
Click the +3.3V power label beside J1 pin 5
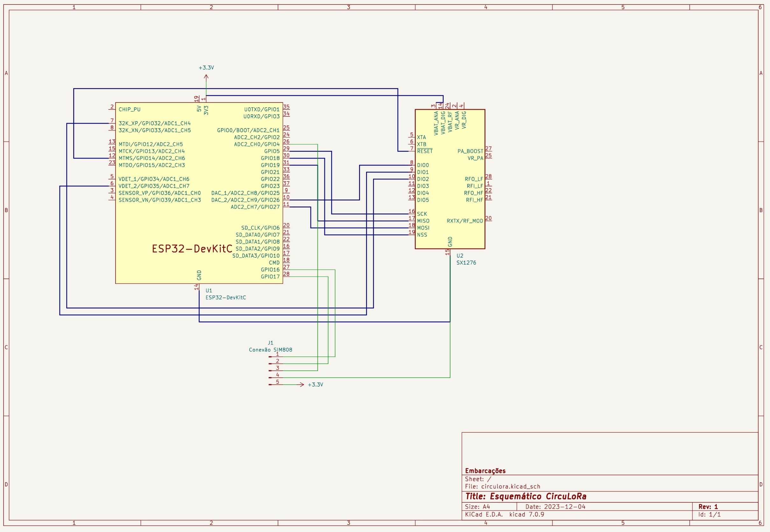(x=315, y=385)
